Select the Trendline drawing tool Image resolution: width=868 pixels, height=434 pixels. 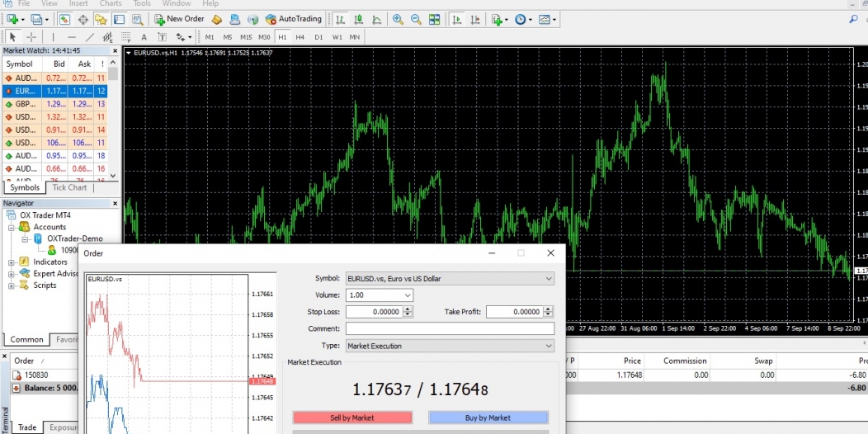click(x=90, y=37)
